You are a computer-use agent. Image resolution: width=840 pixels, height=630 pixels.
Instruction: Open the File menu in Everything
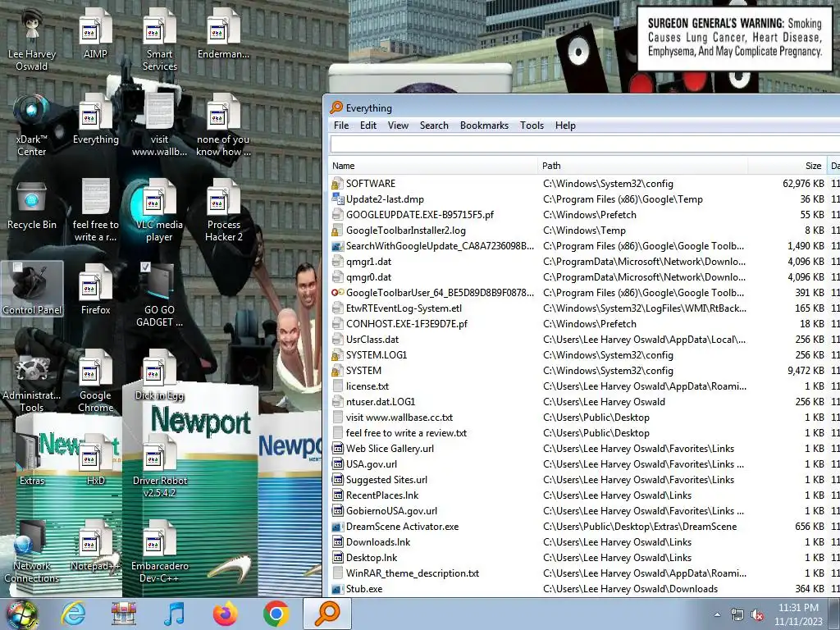coord(341,126)
